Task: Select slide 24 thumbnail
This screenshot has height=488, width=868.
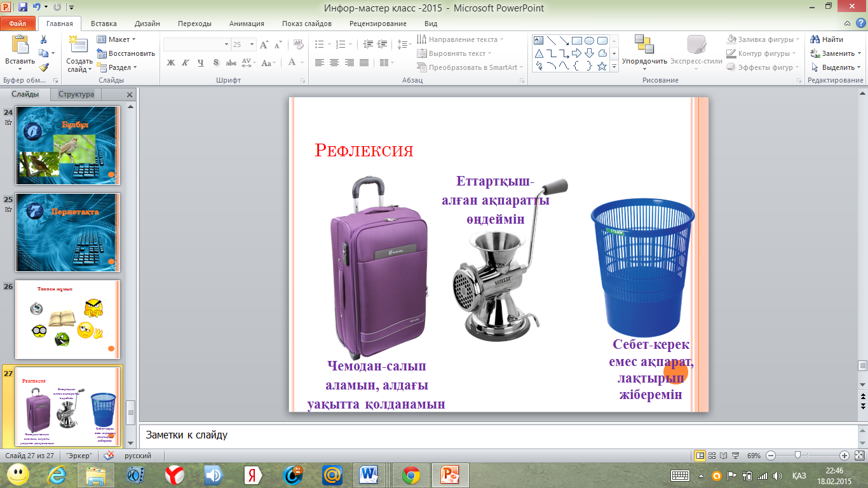Action: tap(68, 146)
